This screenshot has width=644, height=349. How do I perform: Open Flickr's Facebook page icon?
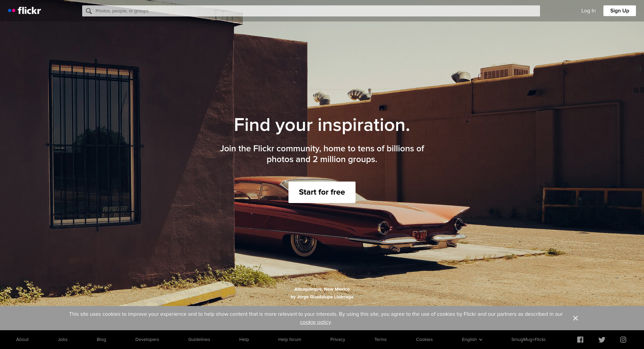click(x=580, y=340)
